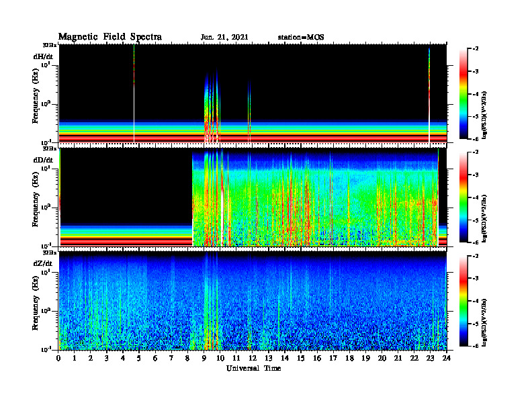This screenshot has height=411, width=532.
Task: Click inside the dD/dt spectrogram plot
Action: pyautogui.click(x=253, y=197)
